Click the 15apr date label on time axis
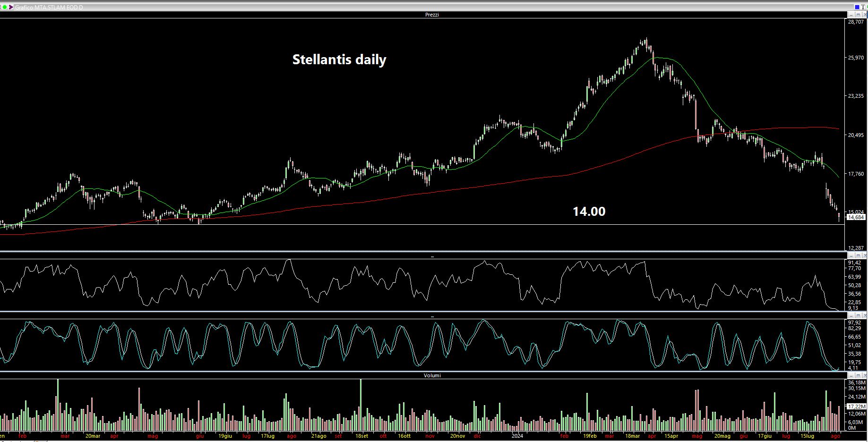 click(x=671, y=436)
